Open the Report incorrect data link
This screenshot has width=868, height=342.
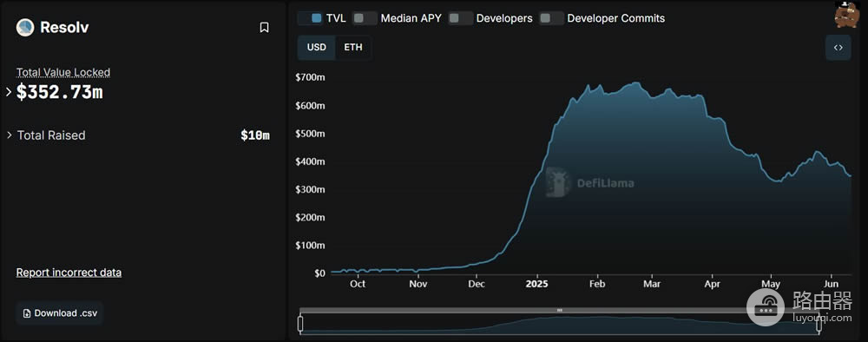[69, 273]
